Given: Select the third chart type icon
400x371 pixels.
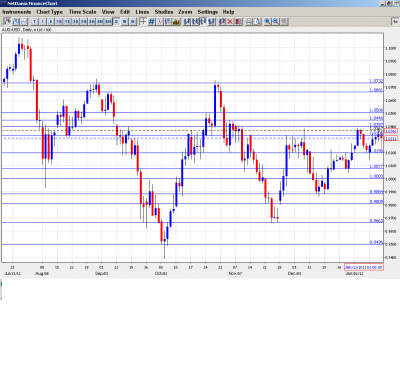Looking at the screenshot, I should click(x=24, y=22).
